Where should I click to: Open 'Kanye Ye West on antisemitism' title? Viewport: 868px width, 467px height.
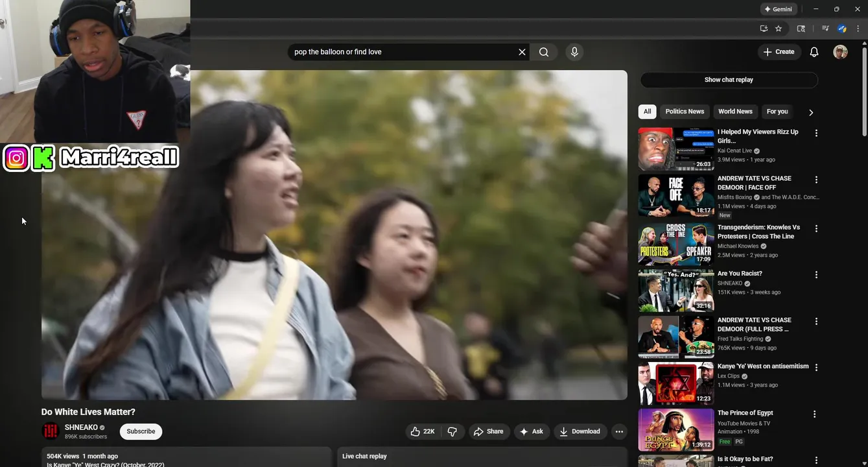click(763, 366)
